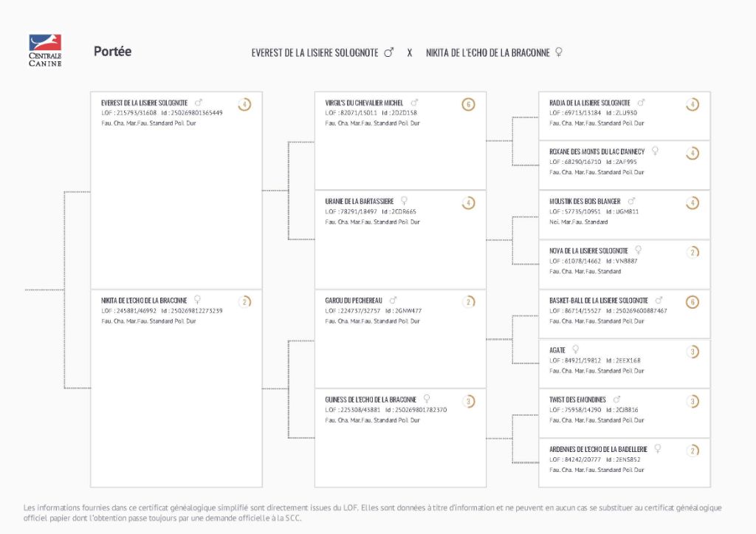The width and height of the screenshot is (756, 534).
Task: Click the LOF disclaimer text at the bottom
Action: 372,513
